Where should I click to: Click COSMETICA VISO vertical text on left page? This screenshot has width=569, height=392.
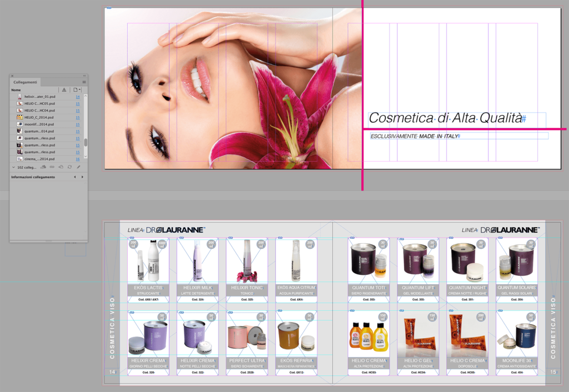[112, 329]
